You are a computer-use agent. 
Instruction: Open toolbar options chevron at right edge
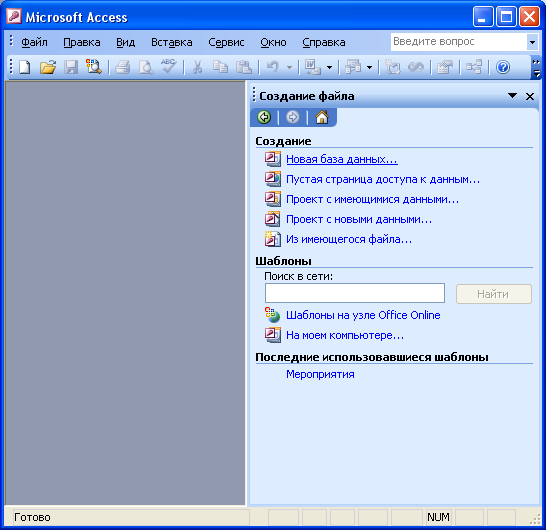click(x=536, y=67)
